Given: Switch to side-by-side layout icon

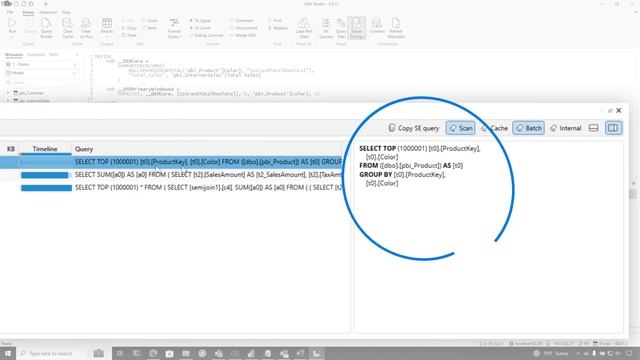Looking at the screenshot, I should pos(613,128).
